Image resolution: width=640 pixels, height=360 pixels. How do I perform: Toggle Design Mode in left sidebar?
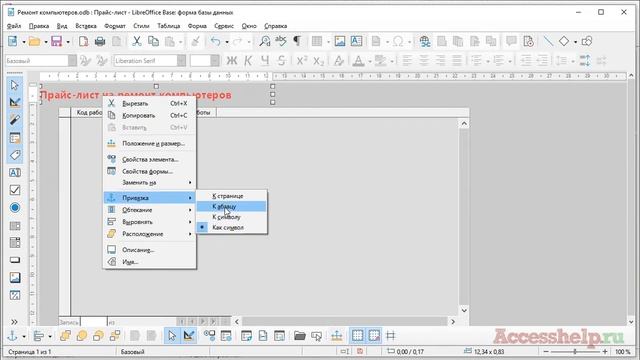(x=15, y=102)
